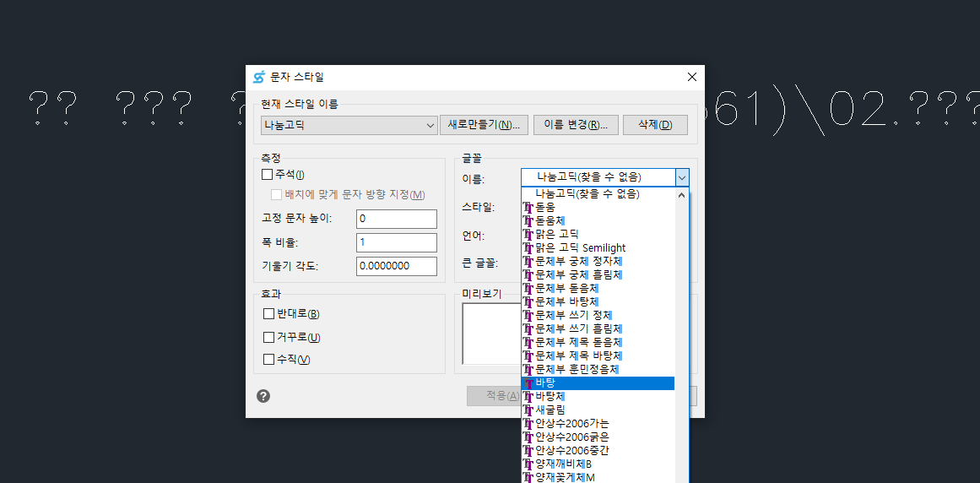The height and width of the screenshot is (483, 980).
Task: Click the font list scroll up arrow
Action: [x=682, y=195]
